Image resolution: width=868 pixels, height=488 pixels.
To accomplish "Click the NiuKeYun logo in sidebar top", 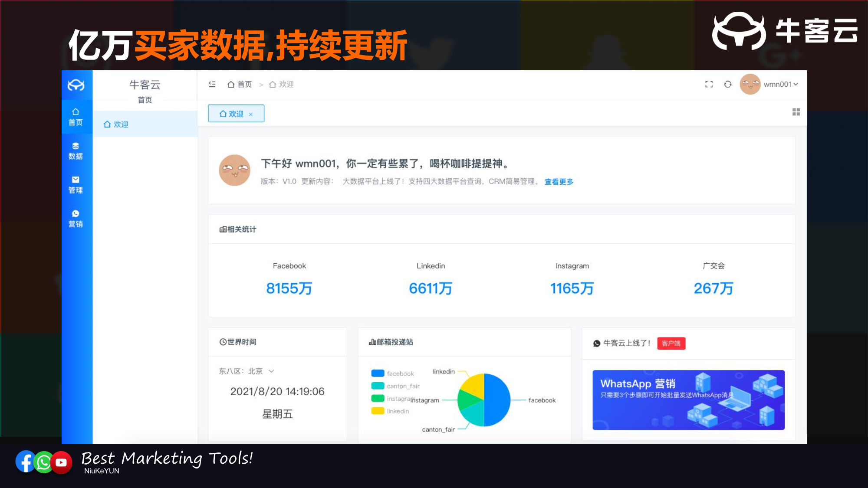I will tap(76, 85).
